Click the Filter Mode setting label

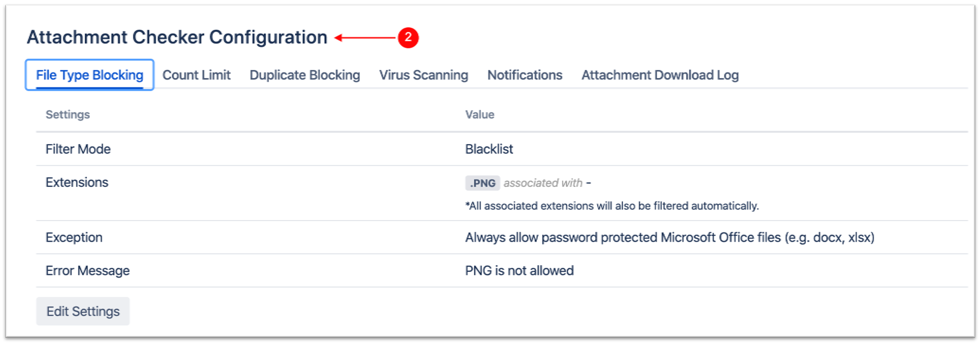[78, 149]
